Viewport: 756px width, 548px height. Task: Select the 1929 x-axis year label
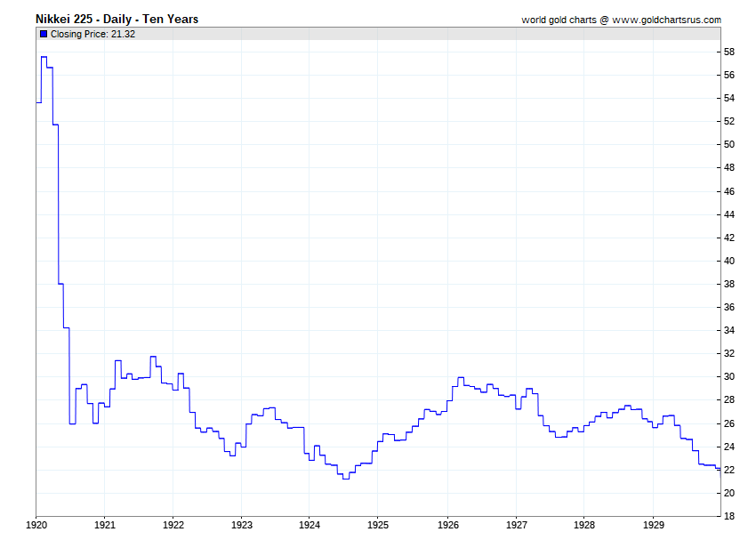(654, 525)
